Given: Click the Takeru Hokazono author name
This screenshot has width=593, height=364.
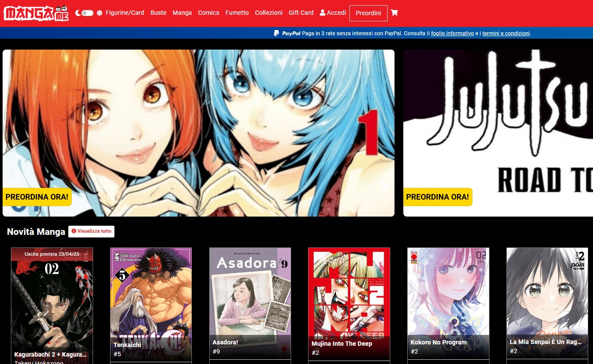Looking at the screenshot, I should point(39,362).
